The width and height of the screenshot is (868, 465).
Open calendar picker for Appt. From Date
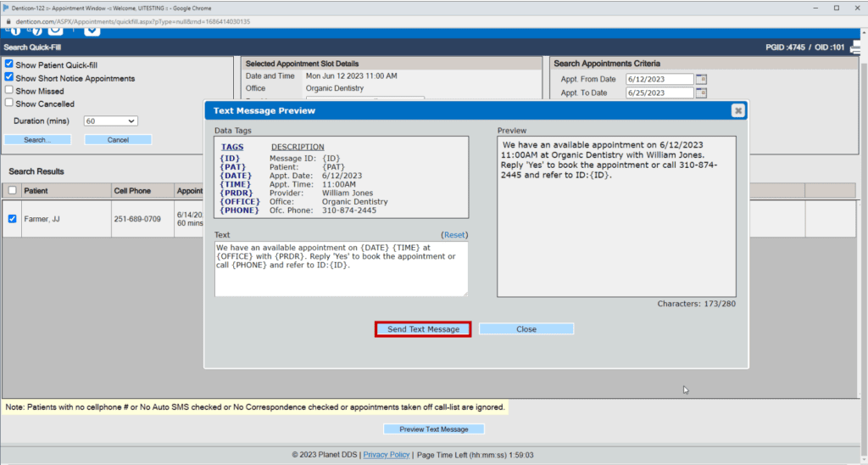coord(701,79)
